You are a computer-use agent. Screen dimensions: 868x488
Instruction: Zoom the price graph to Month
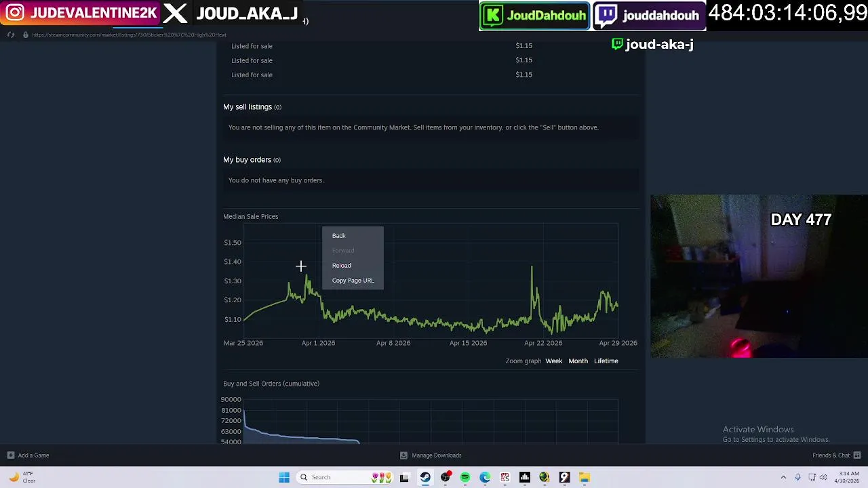coord(578,361)
